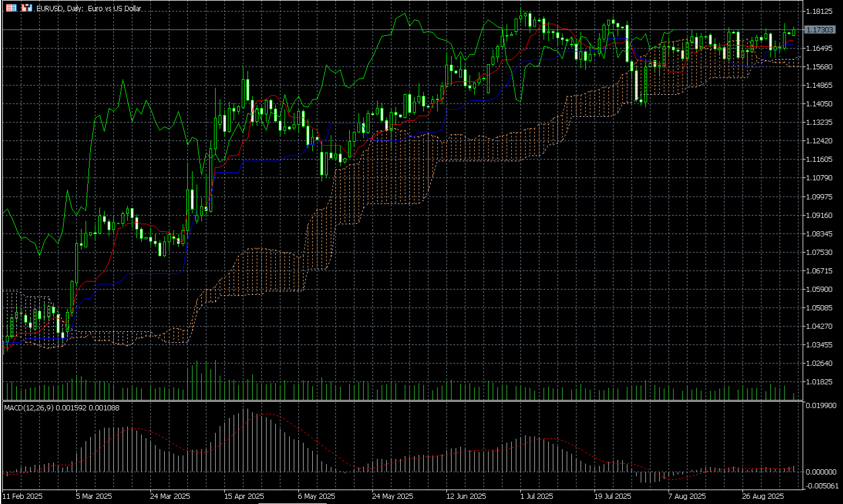Click the 11 Feb 2025 date label
This screenshot has width=843, height=504.
point(23,496)
